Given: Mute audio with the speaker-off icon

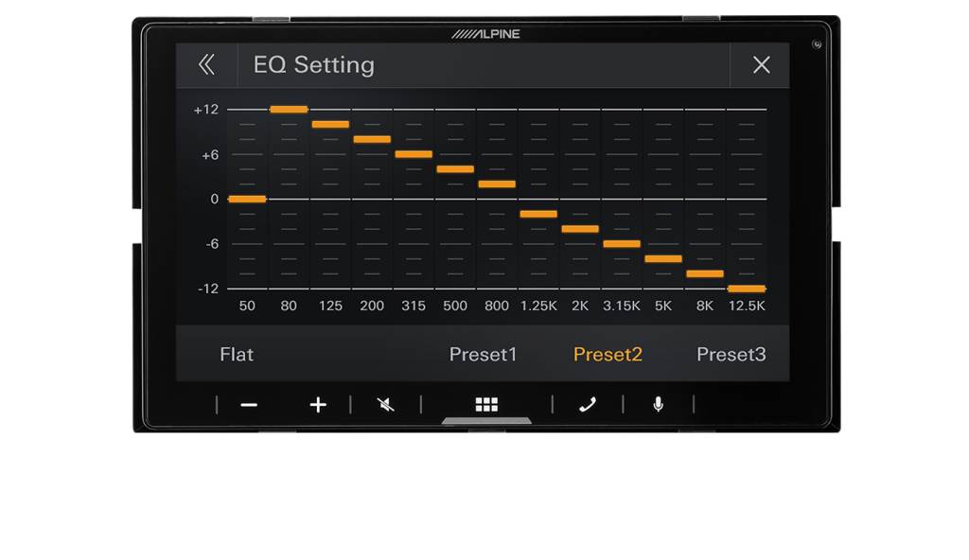Looking at the screenshot, I should (x=386, y=405).
